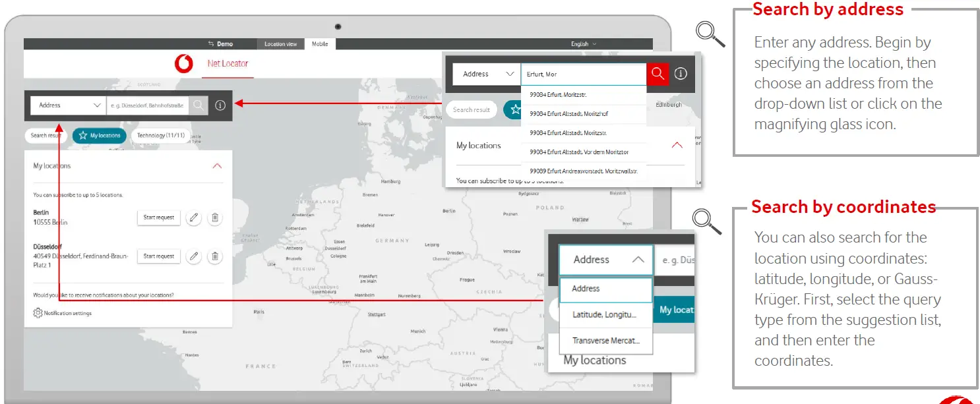
Task: Choose Latitude, Longitude from the query type list
Action: (x=605, y=315)
